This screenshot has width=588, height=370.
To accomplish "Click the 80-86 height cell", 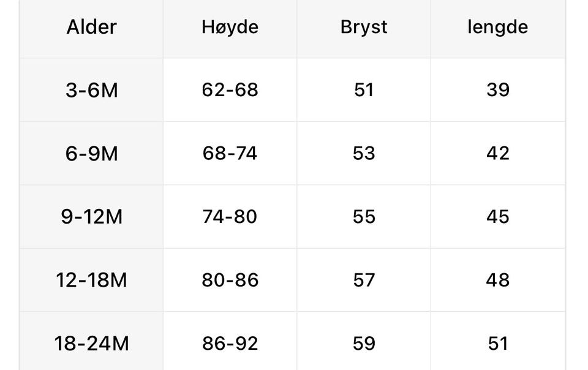I will (x=230, y=280).
